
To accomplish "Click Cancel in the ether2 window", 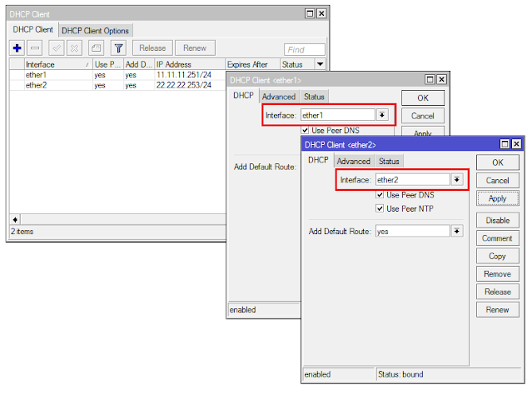I will (x=498, y=181).
